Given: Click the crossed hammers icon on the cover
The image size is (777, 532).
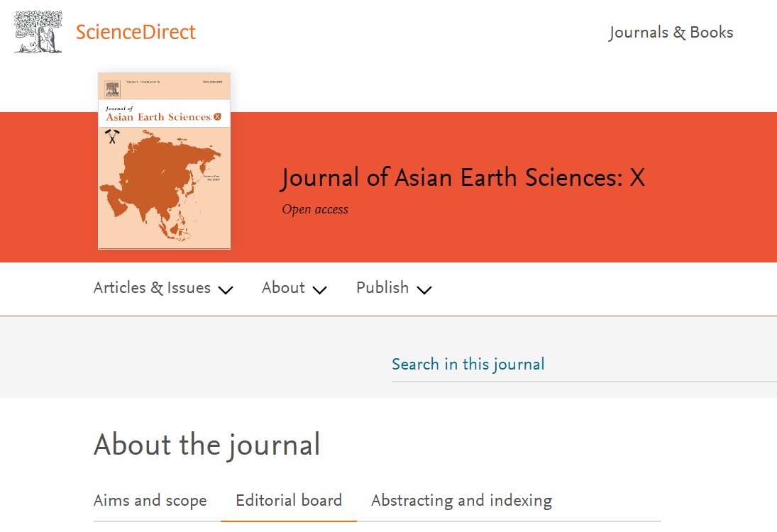Looking at the screenshot, I should pyautogui.click(x=113, y=136).
